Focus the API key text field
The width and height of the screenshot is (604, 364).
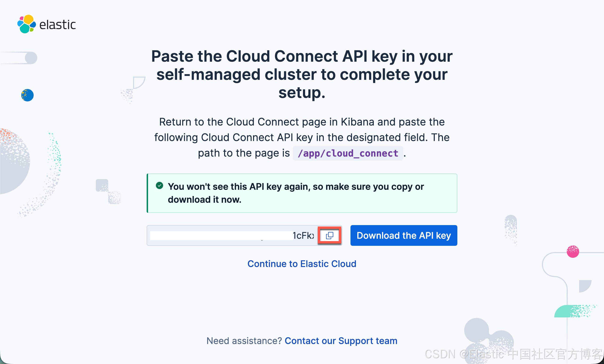coord(232,235)
